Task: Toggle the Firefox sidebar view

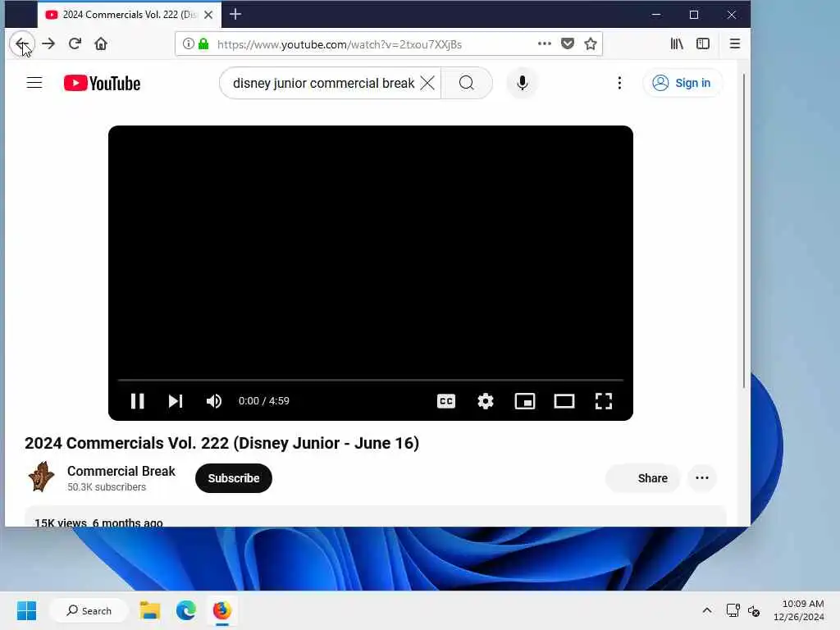Action: click(703, 44)
